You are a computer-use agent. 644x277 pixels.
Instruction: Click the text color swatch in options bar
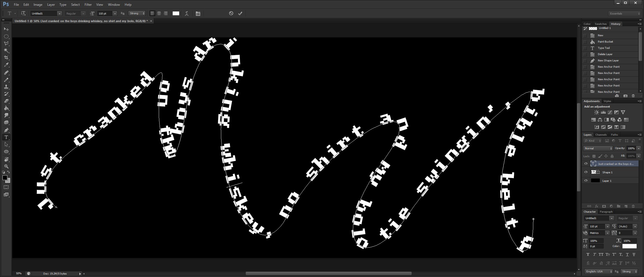[x=176, y=13]
